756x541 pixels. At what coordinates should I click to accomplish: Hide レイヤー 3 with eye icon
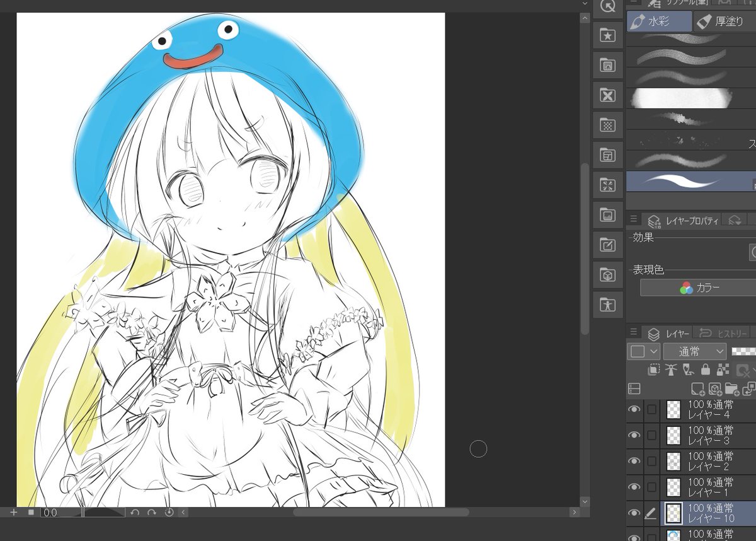click(x=634, y=435)
